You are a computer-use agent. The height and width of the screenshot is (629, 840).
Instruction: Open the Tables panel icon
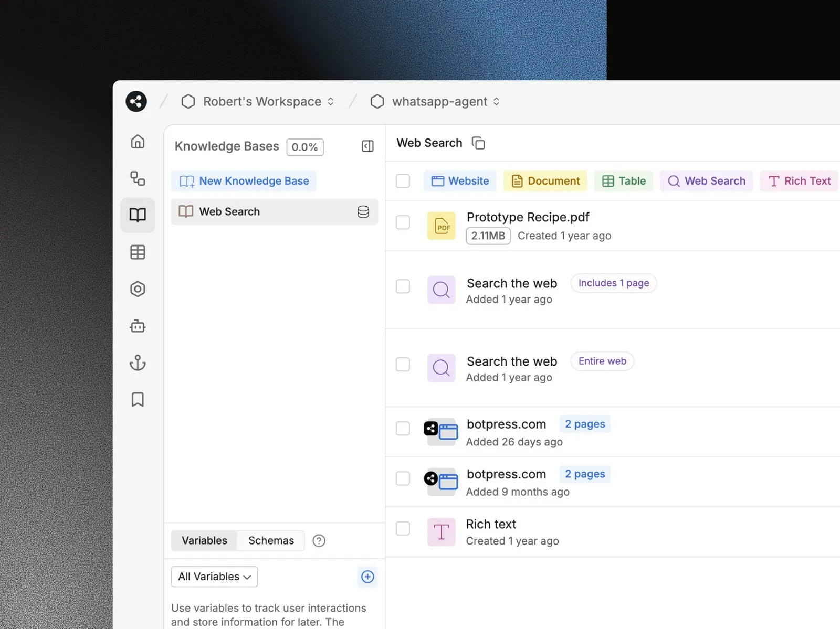coord(138,252)
